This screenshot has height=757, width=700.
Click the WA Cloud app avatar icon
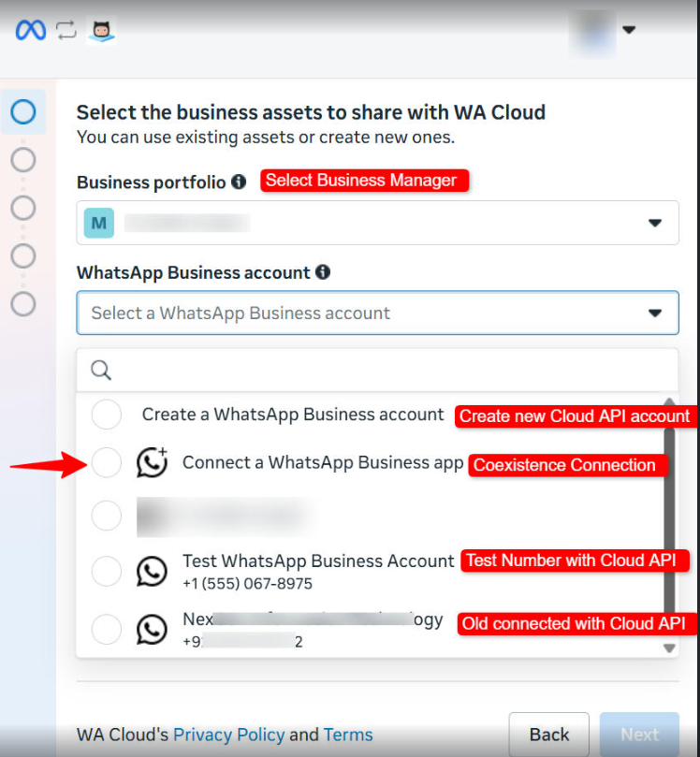(101, 31)
